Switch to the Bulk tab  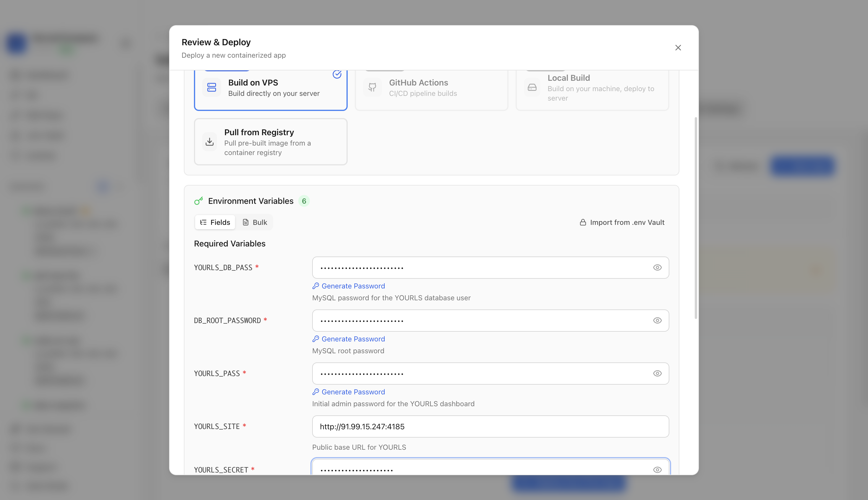pos(255,222)
